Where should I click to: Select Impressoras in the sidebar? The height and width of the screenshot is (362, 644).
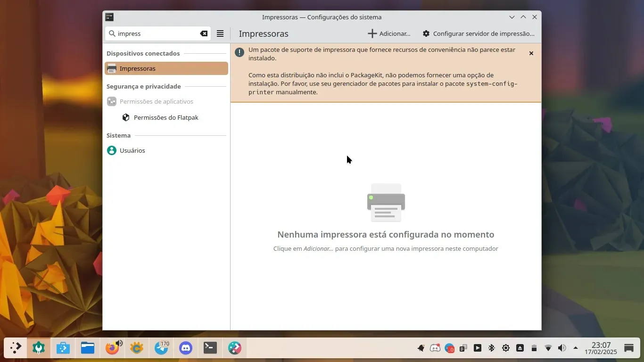(166, 68)
